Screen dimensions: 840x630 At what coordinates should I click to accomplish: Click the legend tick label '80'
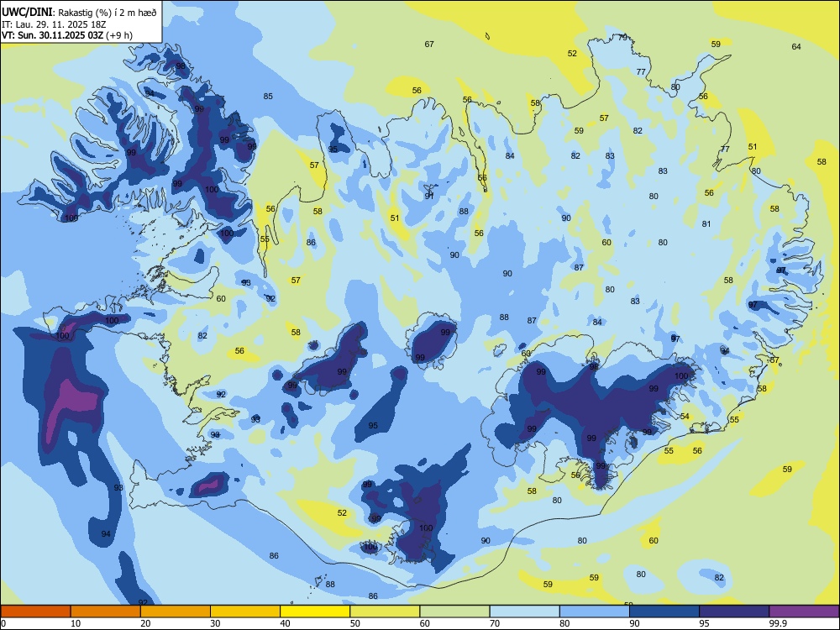click(564, 623)
